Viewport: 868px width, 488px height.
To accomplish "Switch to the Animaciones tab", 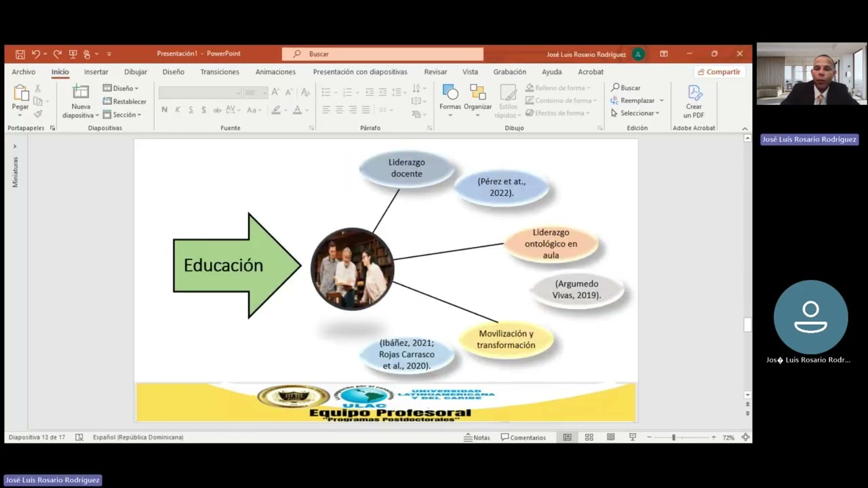I will click(275, 72).
